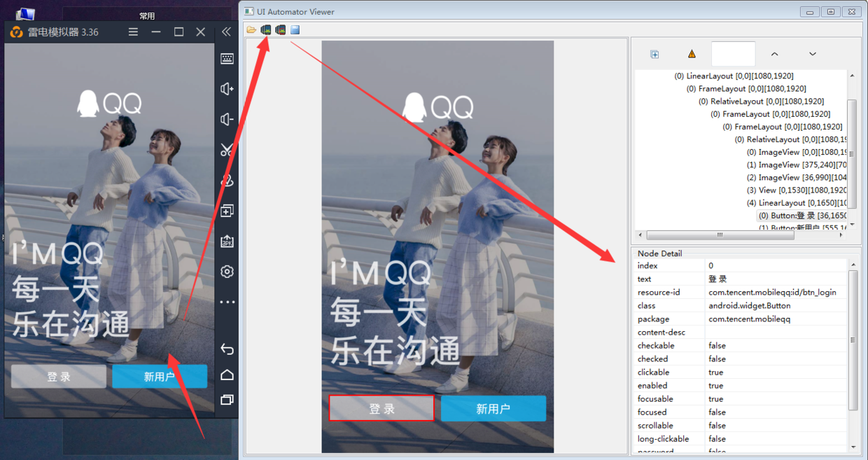This screenshot has width=868, height=460.
Task: Decrease emulator volume with speaker minus icon
Action: [x=227, y=120]
